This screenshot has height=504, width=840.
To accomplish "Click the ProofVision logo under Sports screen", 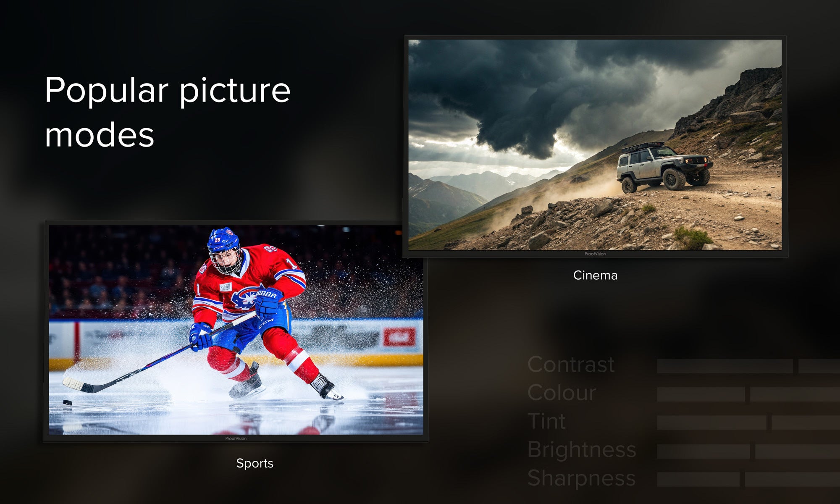I will 236,438.
